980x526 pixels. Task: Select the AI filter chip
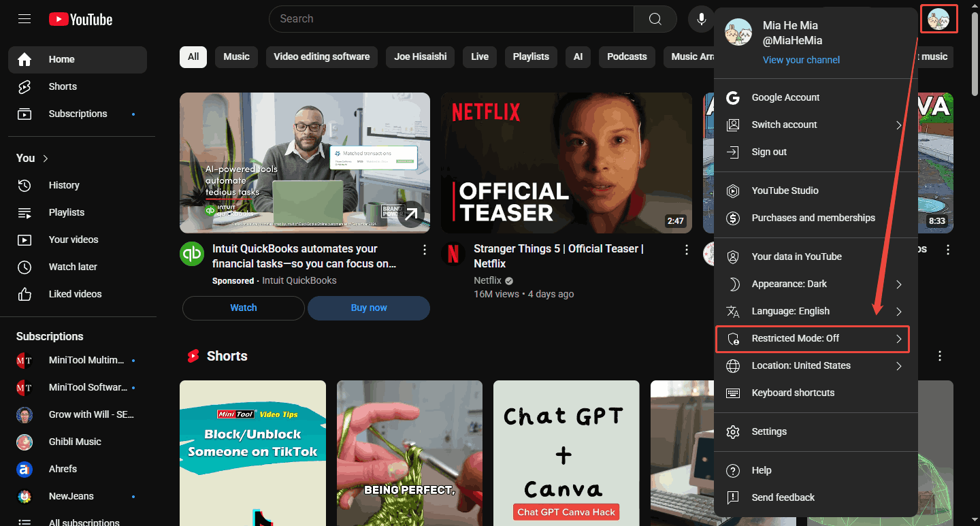coord(578,57)
